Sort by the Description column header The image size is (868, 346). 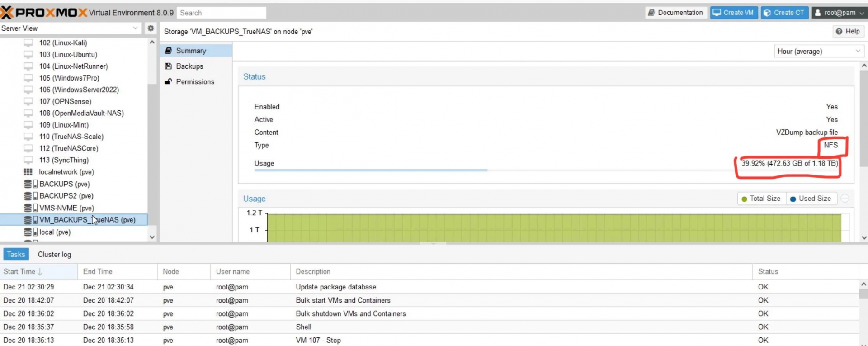click(521, 271)
